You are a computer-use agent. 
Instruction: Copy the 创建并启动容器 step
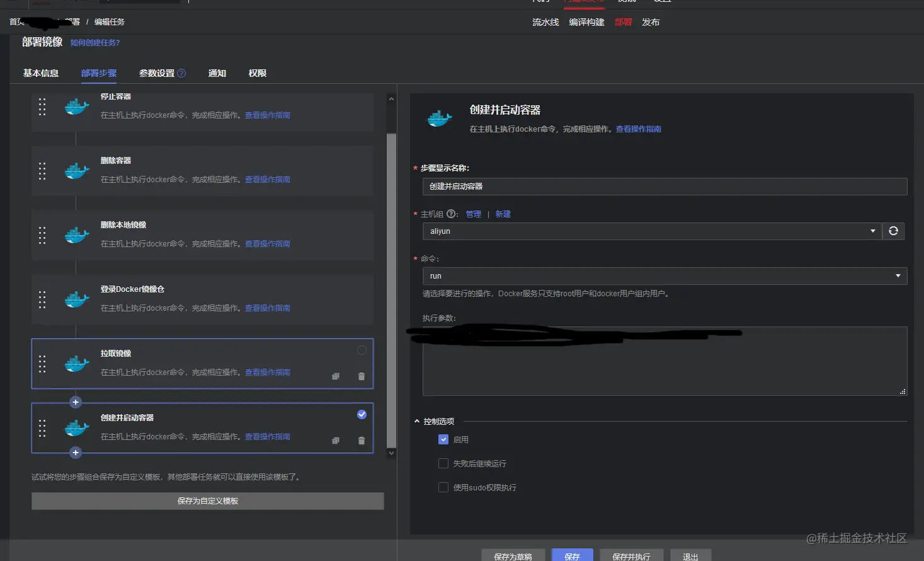coord(336,441)
